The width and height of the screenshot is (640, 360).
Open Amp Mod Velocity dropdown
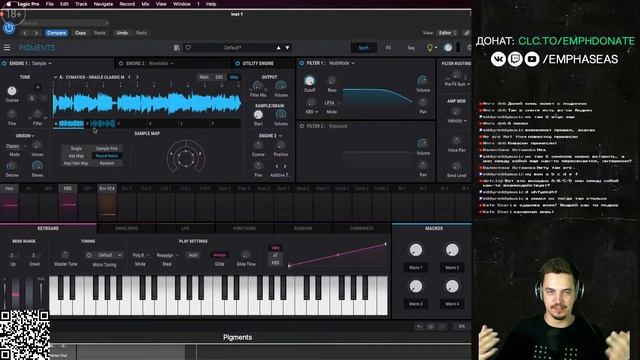456,121
